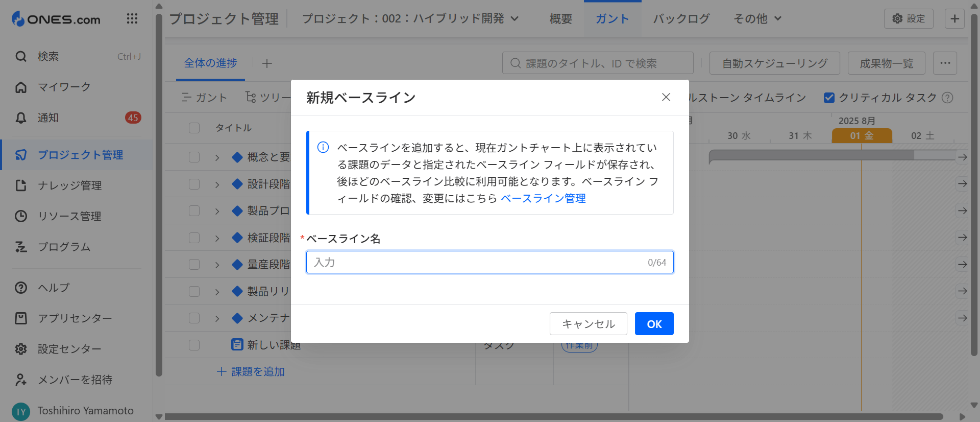Check the 製品プロ row checkbox

coord(194,210)
